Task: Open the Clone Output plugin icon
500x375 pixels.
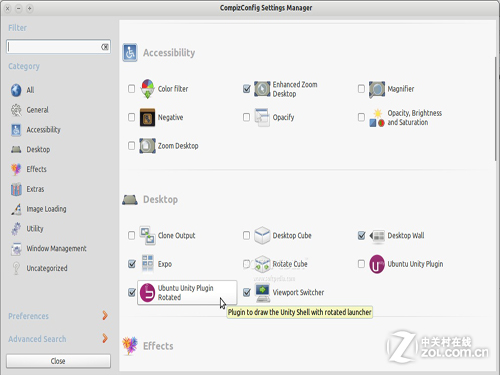Action: [x=147, y=236]
